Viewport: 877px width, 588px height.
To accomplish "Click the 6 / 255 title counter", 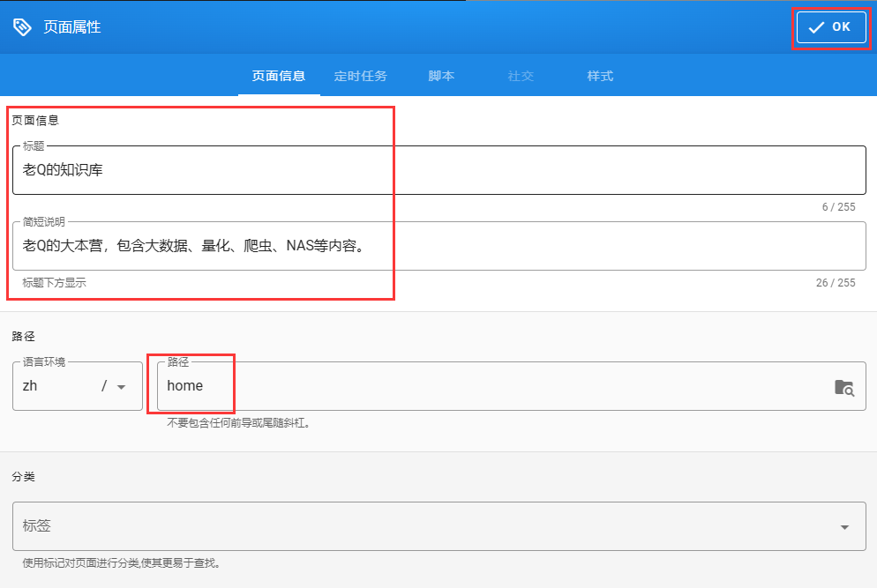I will coord(838,207).
